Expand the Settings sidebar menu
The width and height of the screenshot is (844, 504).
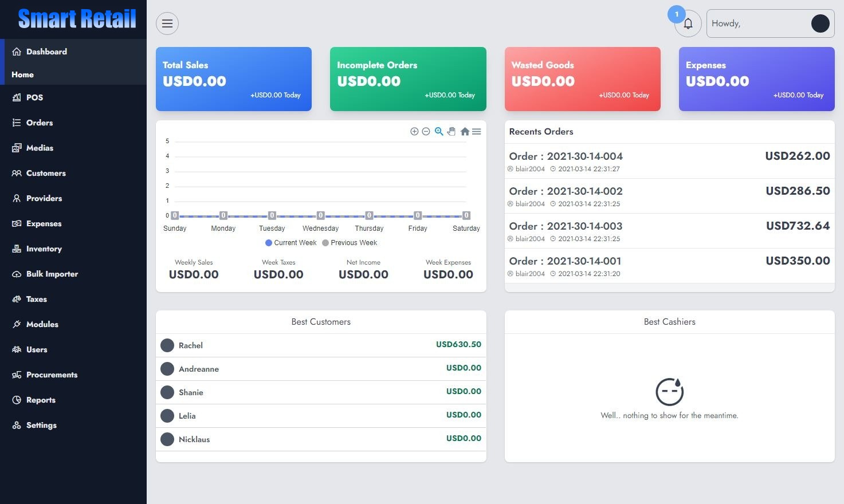click(41, 425)
